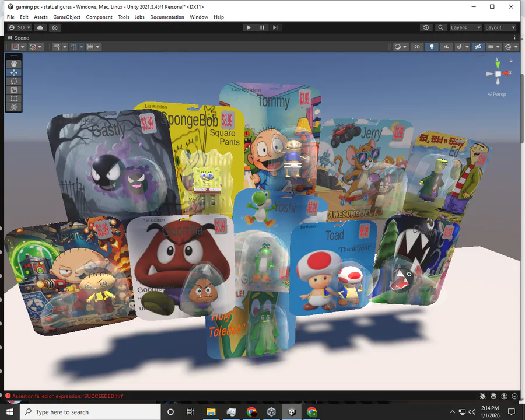Expand the grid visibility dropdown arrow
525x420 pixels.
tap(65, 47)
